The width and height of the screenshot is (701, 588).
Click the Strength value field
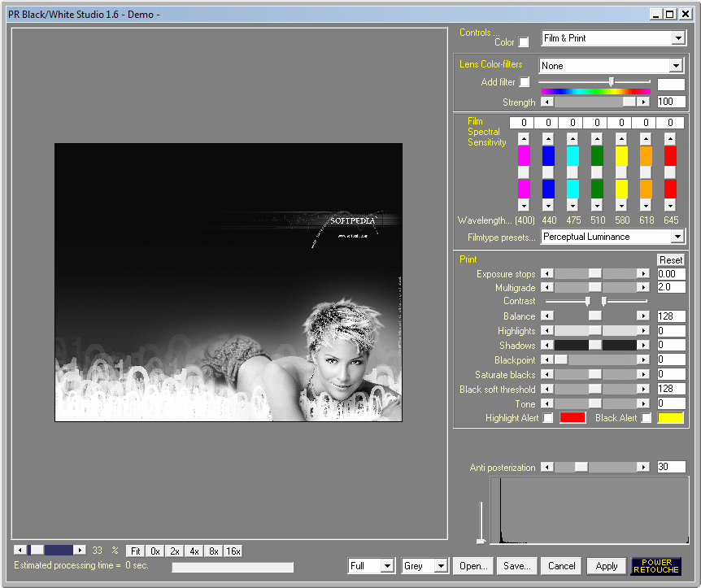[671, 102]
